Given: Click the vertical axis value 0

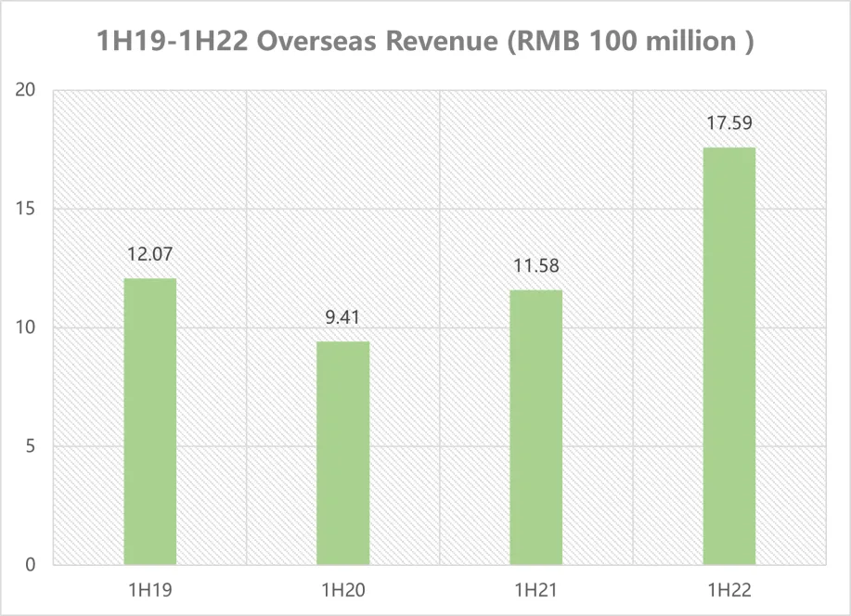Looking at the screenshot, I should (x=32, y=562).
